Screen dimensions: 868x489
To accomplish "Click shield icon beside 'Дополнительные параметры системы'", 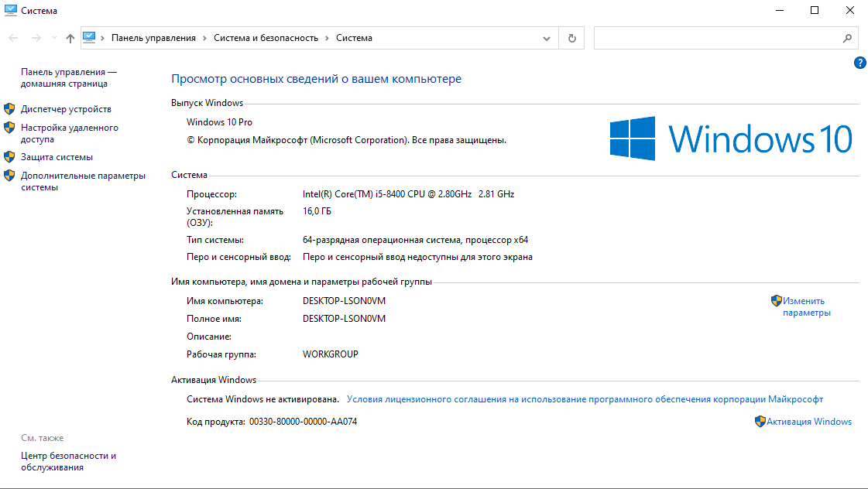I will click(x=9, y=176).
